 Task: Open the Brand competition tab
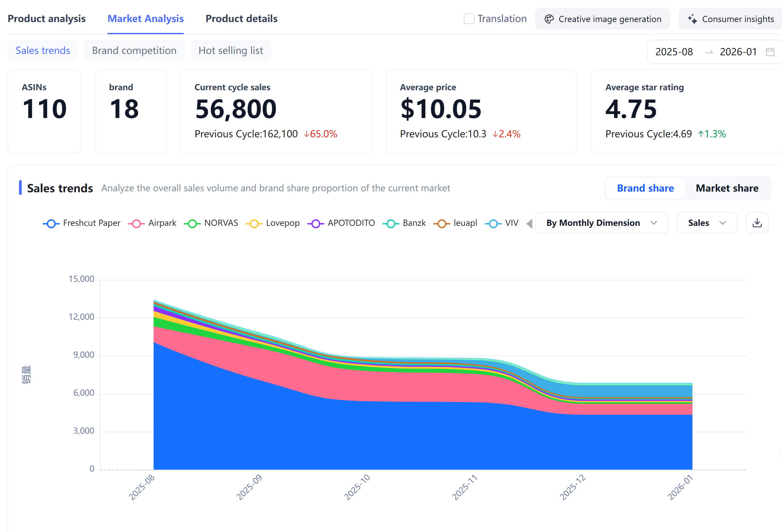[134, 51]
